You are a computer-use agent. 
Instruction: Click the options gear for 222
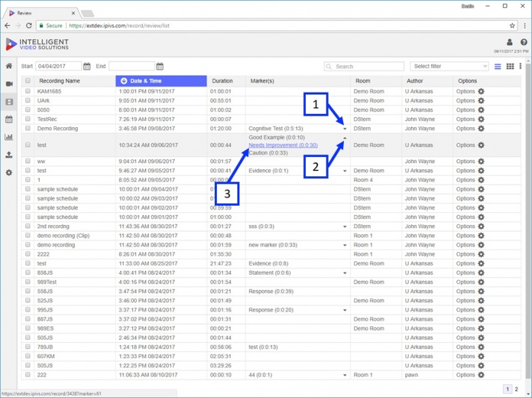coord(481,375)
